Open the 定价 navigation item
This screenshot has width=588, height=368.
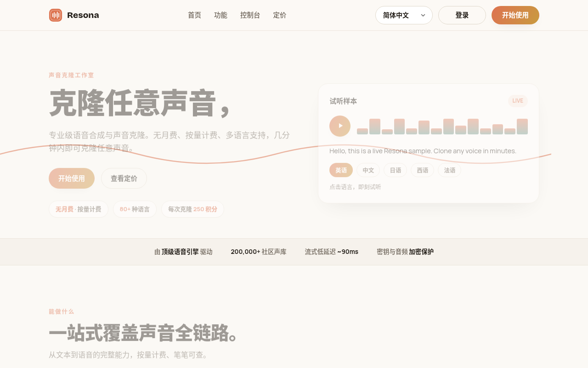pyautogui.click(x=280, y=15)
